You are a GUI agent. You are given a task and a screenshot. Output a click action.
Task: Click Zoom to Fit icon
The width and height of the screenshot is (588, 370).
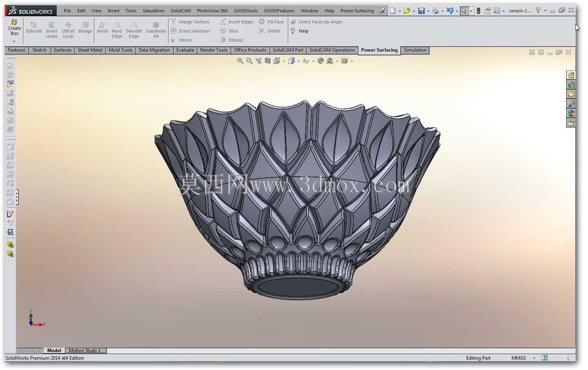pos(240,61)
